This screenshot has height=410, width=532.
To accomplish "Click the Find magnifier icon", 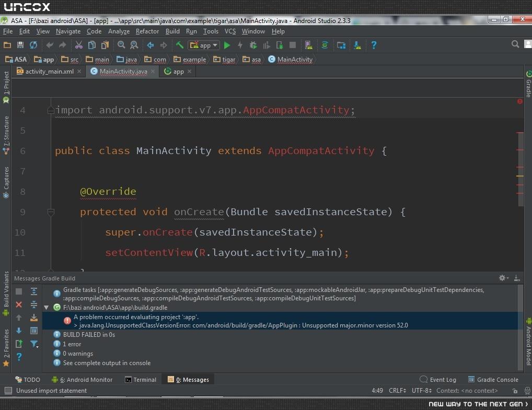I will [x=121, y=45].
